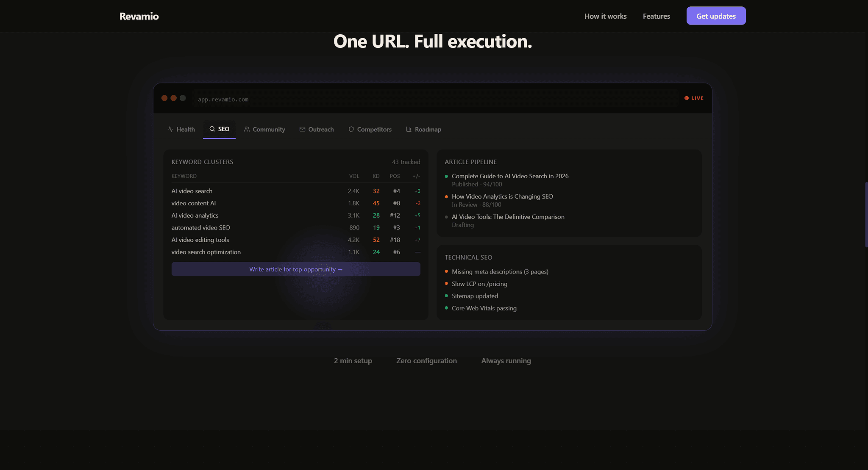868x470 pixels.
Task: Click the Get updates button
Action: coord(716,16)
